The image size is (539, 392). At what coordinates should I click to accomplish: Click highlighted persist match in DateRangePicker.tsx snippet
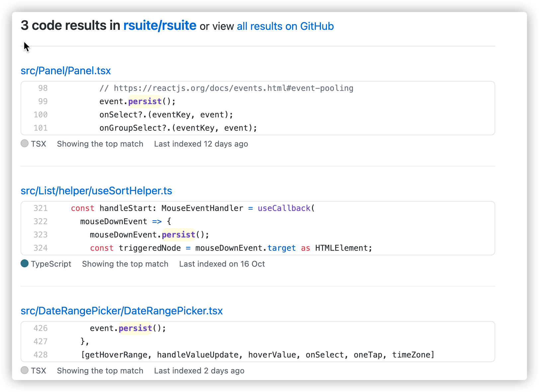[x=135, y=328]
